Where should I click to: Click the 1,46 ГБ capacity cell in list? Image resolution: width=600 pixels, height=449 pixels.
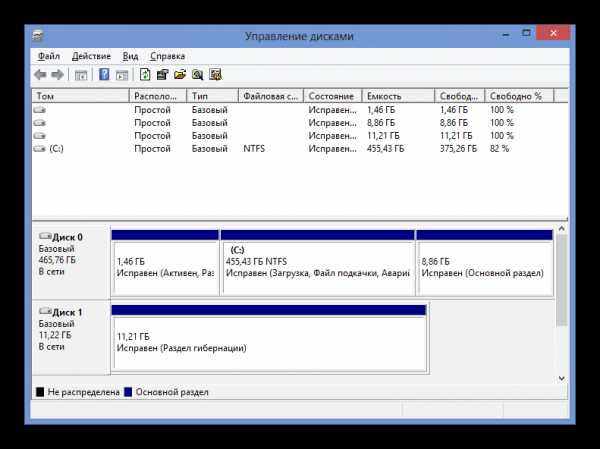[x=381, y=110]
